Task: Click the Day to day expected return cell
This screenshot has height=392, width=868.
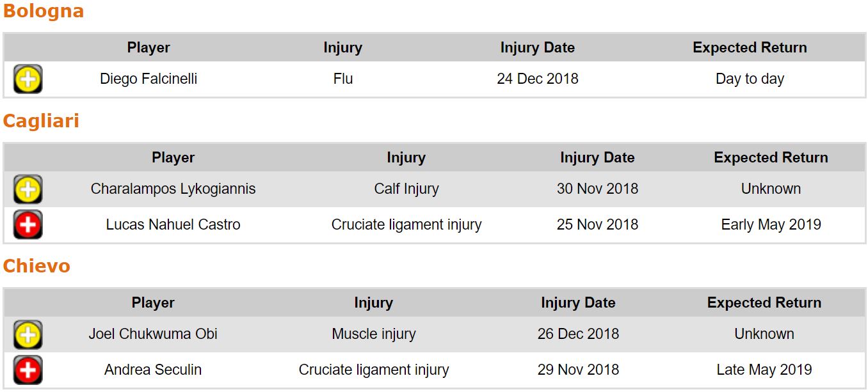Action: click(x=750, y=79)
